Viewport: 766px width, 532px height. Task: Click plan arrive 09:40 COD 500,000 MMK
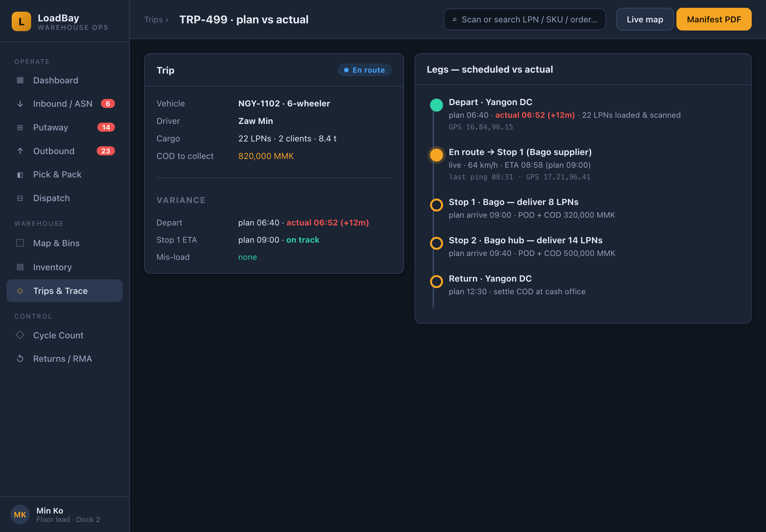tap(532, 253)
